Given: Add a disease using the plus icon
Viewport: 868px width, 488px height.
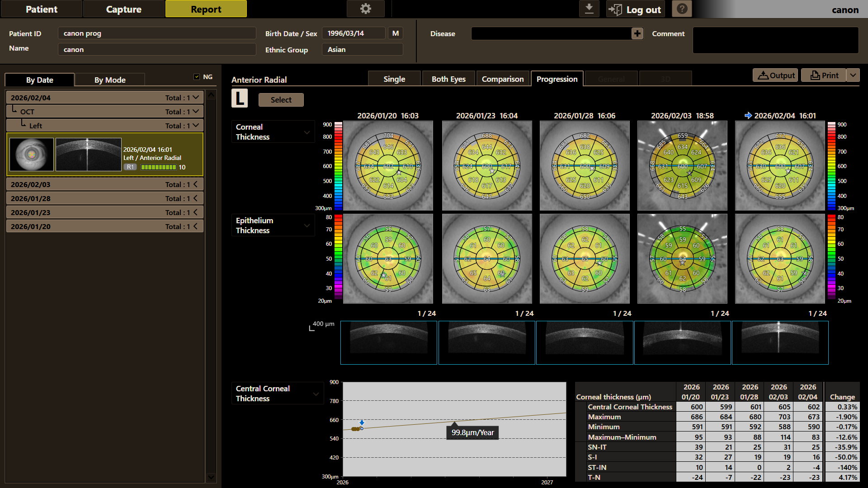Looking at the screenshot, I should (637, 33).
